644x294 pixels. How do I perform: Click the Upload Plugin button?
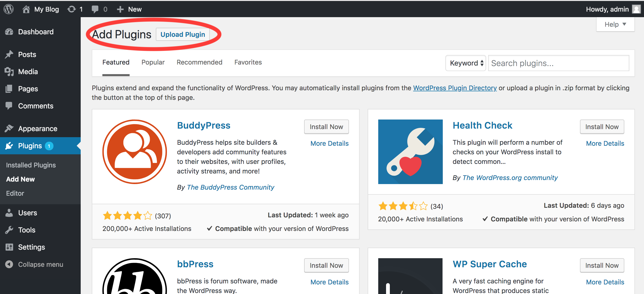pos(183,34)
